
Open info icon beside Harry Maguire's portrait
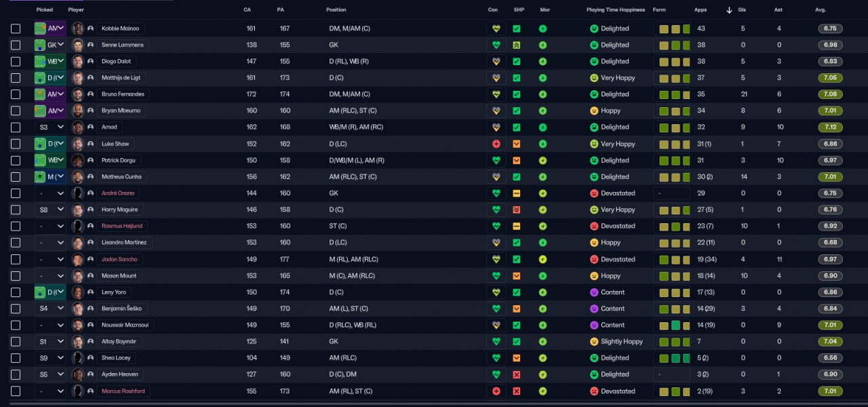click(90, 210)
